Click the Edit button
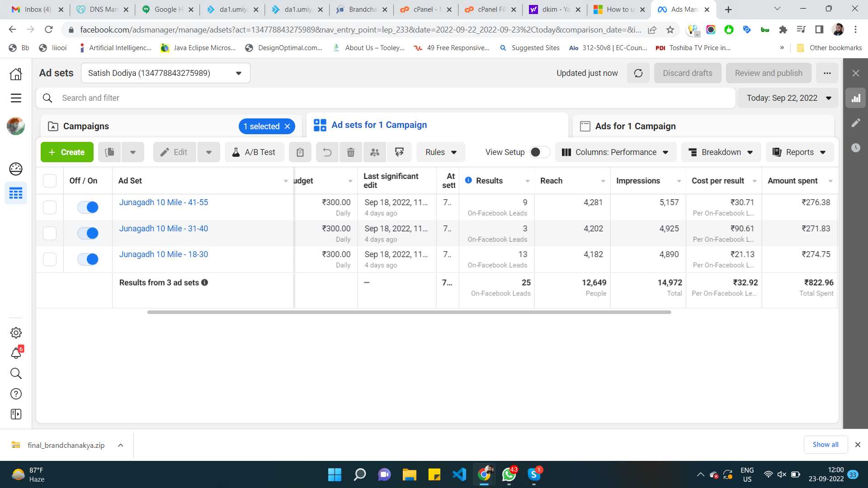The width and height of the screenshot is (868, 488). click(175, 152)
